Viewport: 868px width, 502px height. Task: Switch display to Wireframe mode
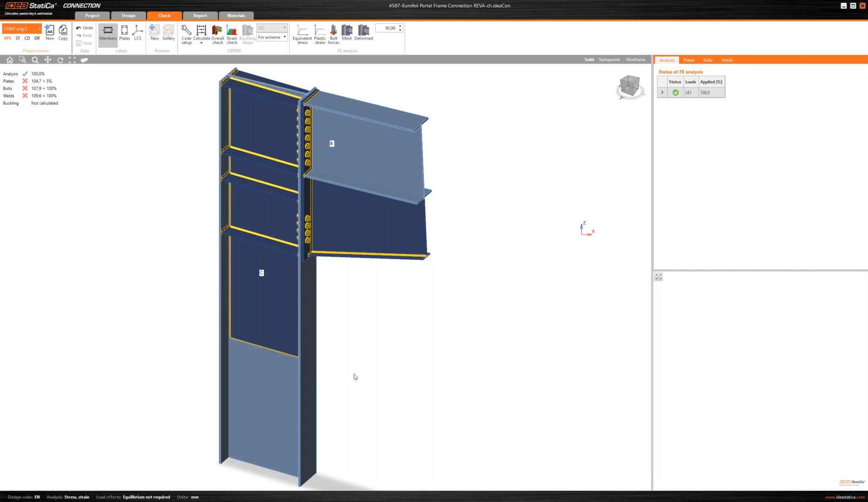pyautogui.click(x=635, y=59)
